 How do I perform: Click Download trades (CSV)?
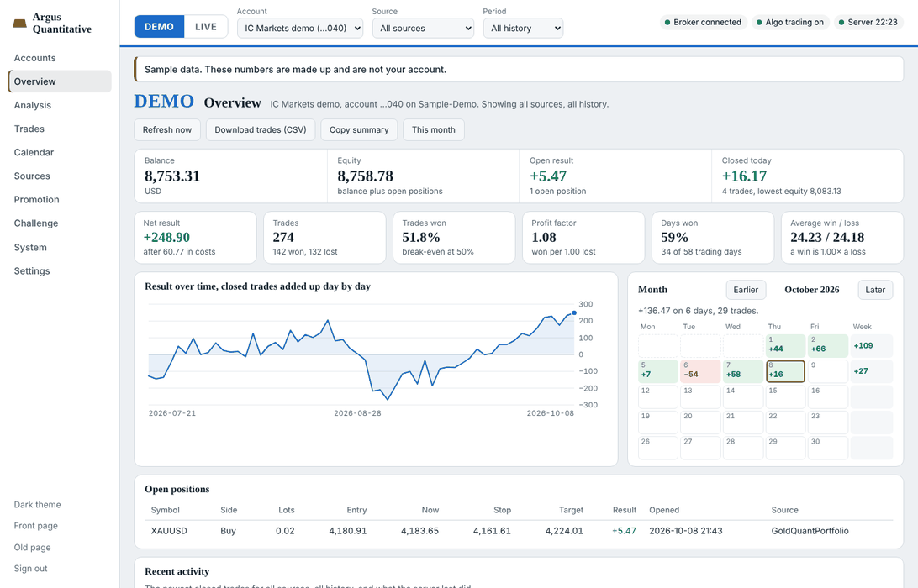point(261,130)
